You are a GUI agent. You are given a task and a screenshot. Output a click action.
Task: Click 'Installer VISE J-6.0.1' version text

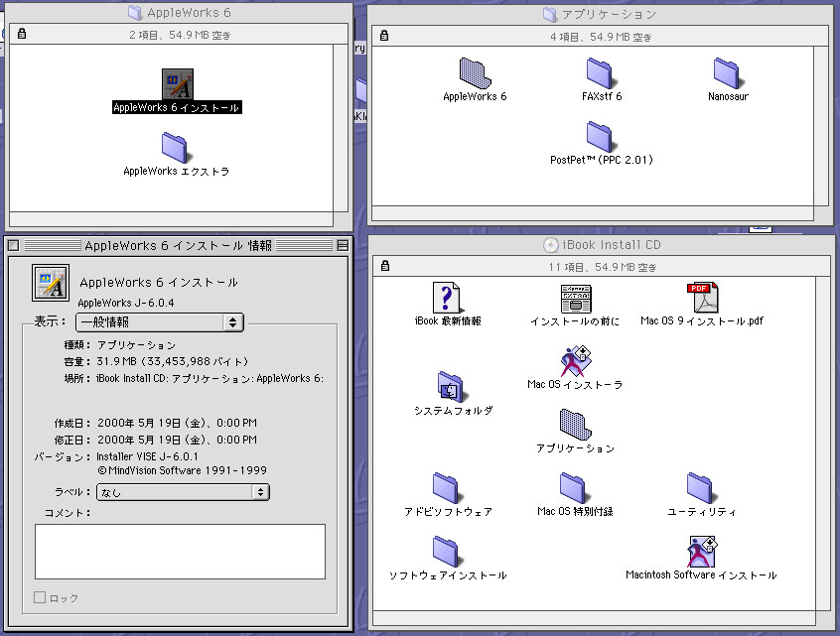147,456
